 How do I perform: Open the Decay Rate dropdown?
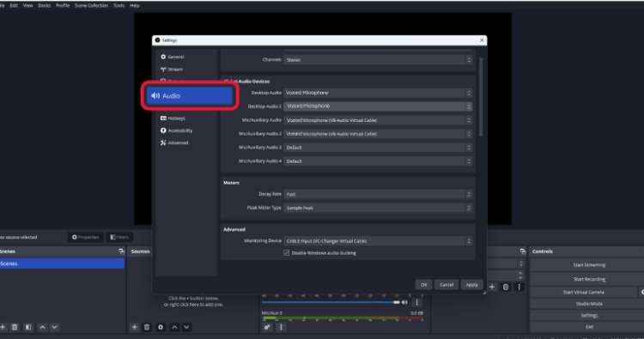378,194
